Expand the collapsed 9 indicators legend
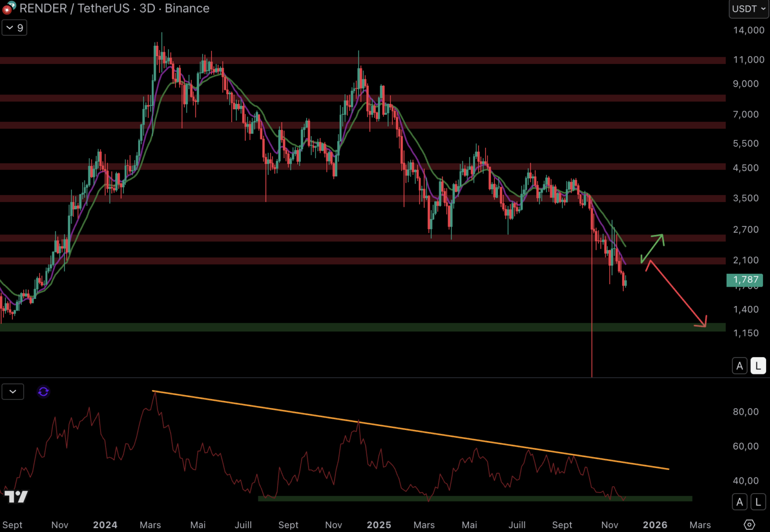The height and width of the screenshot is (532, 770). 14,28
